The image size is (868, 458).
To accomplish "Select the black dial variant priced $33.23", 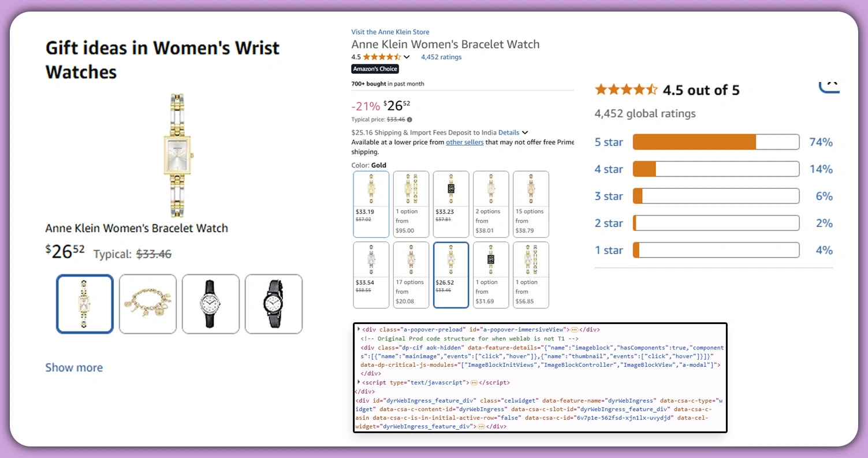I will pyautogui.click(x=450, y=203).
